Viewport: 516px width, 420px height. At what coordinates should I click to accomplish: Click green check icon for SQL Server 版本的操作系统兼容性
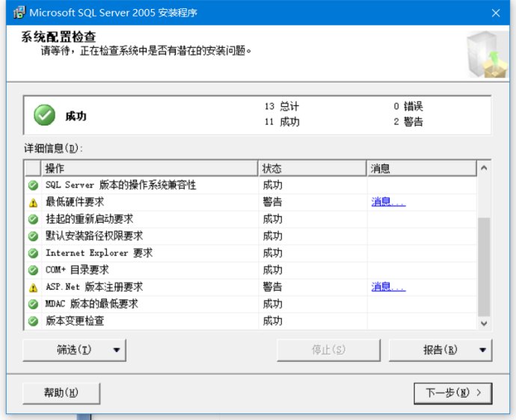33,185
